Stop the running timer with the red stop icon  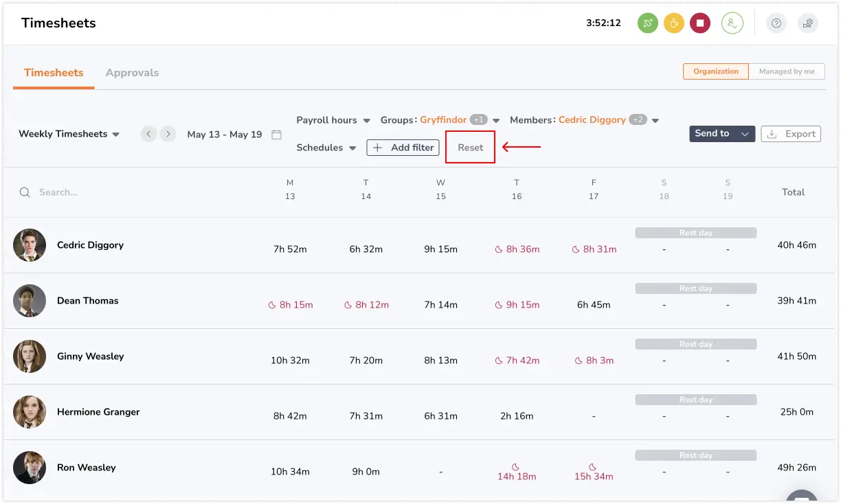point(700,23)
